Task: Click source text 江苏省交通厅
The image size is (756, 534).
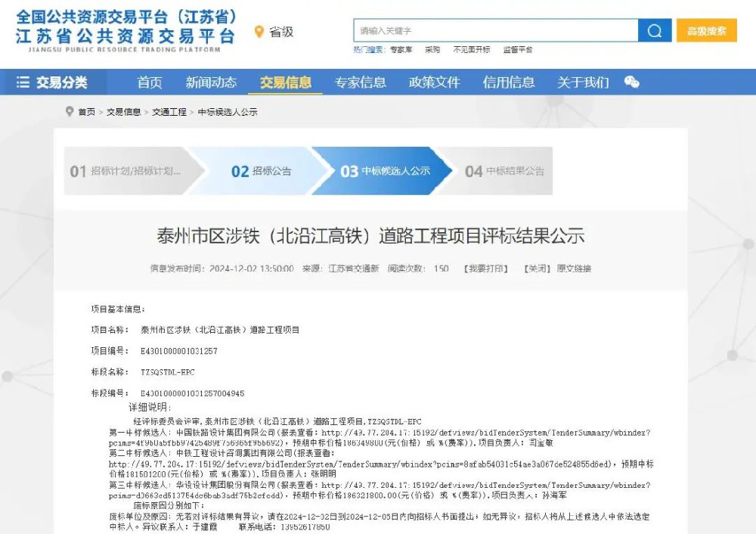Action: coord(353,269)
